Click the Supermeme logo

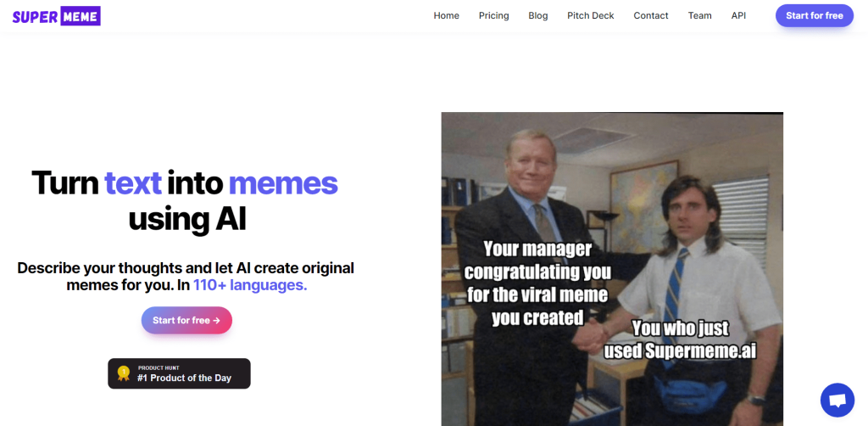(57, 16)
